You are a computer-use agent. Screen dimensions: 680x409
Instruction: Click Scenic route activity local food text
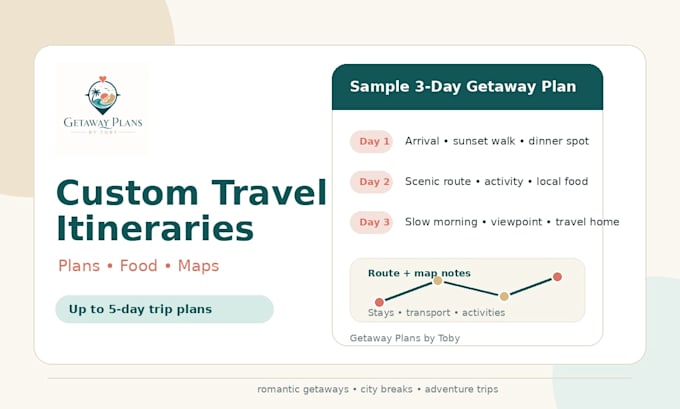[497, 181]
